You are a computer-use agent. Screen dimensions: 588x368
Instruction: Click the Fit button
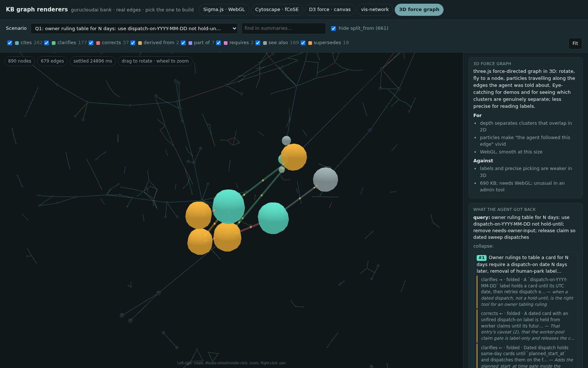coord(575,44)
